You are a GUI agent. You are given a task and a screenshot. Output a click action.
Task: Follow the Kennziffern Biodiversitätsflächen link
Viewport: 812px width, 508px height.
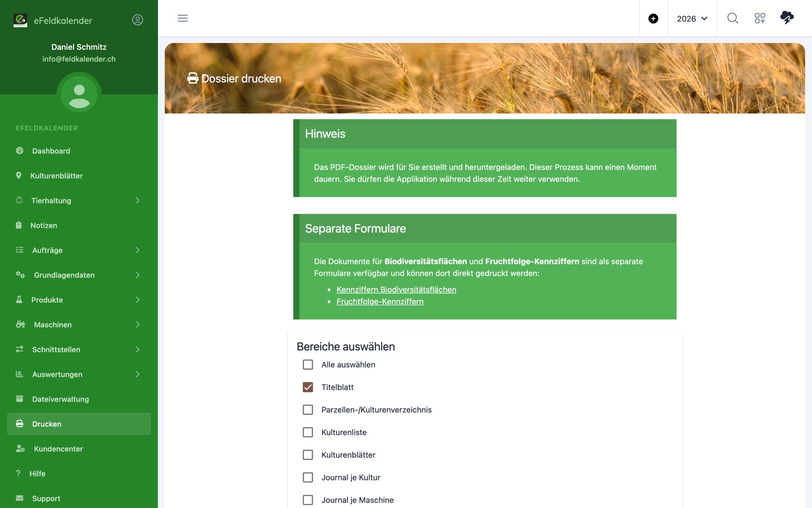click(396, 290)
